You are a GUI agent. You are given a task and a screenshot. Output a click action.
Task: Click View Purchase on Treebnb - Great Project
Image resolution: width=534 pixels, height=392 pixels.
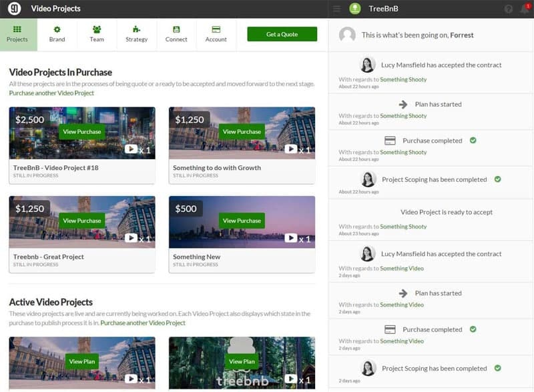click(81, 221)
